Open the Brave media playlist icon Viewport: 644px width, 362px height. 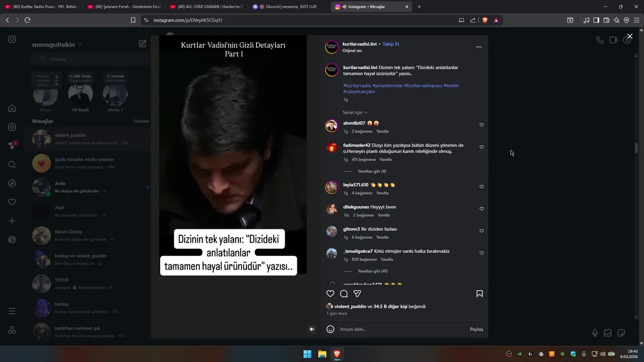586,20
